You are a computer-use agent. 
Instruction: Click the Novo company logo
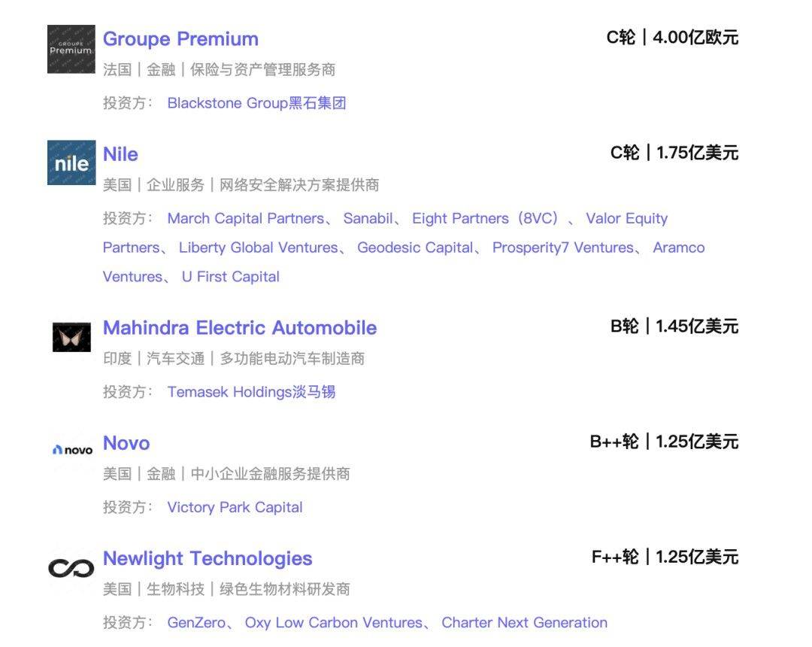(71, 449)
